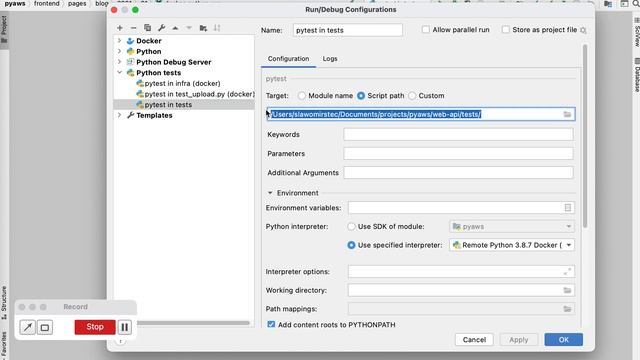Click configurations list horizontal scrollbar
640x360 pixels.
[193, 323]
